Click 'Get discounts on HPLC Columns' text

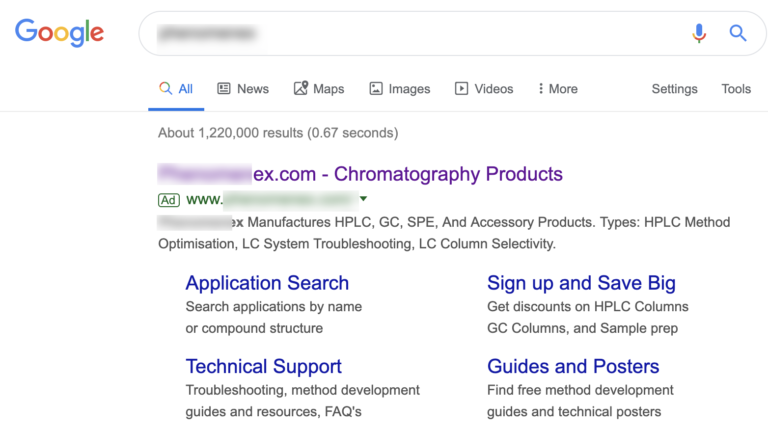tap(588, 307)
